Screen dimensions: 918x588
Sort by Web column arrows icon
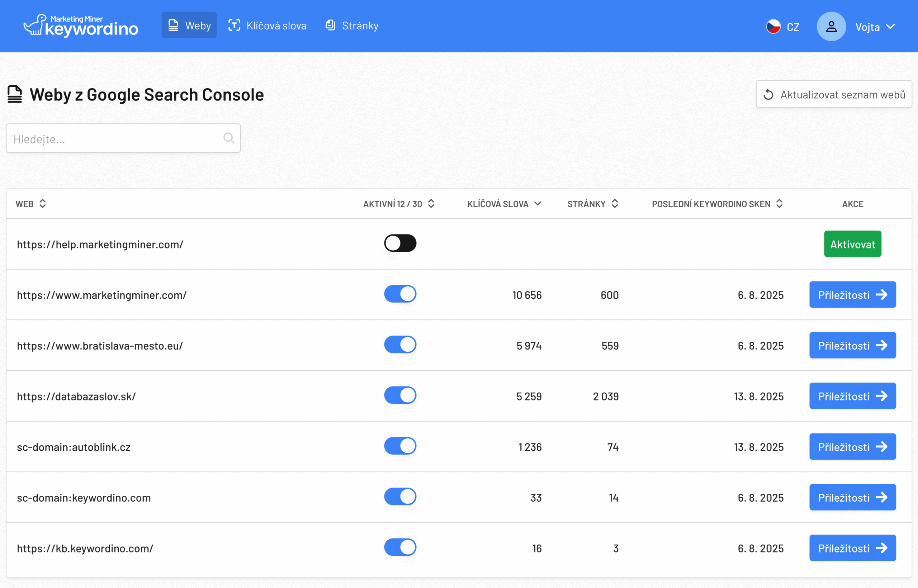[x=43, y=204]
